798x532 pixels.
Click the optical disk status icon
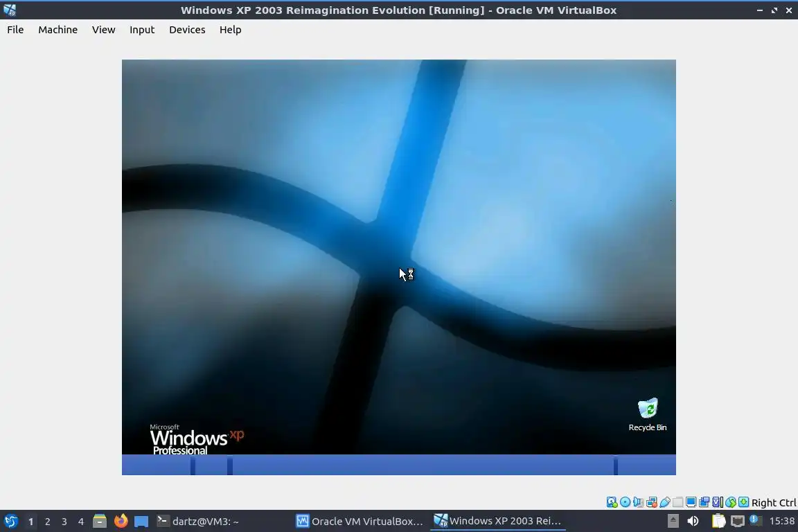626,502
